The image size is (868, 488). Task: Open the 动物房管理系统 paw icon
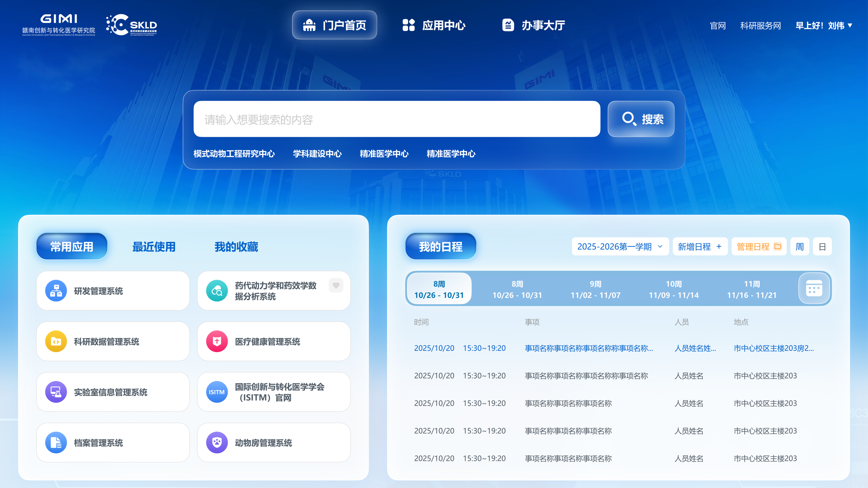pos(217,443)
